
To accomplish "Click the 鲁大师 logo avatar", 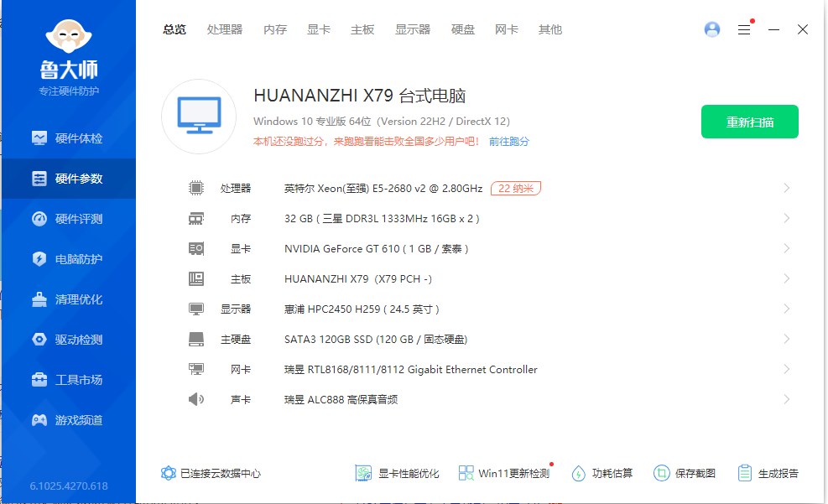I will tap(69, 36).
